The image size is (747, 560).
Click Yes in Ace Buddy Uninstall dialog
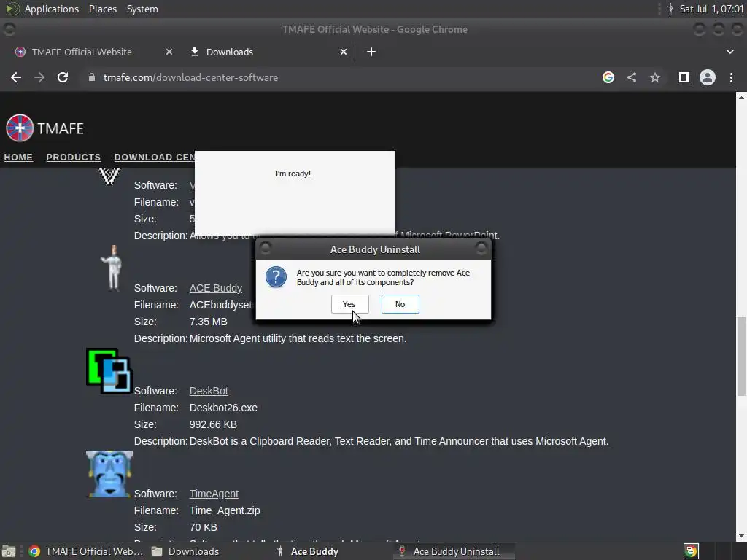click(x=349, y=304)
